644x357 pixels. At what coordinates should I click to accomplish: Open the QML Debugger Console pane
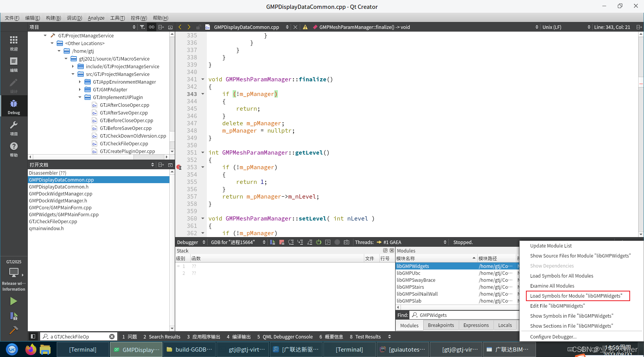click(x=285, y=337)
